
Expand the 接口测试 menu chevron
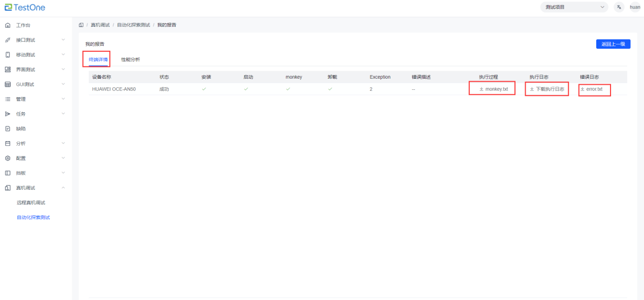click(x=63, y=40)
